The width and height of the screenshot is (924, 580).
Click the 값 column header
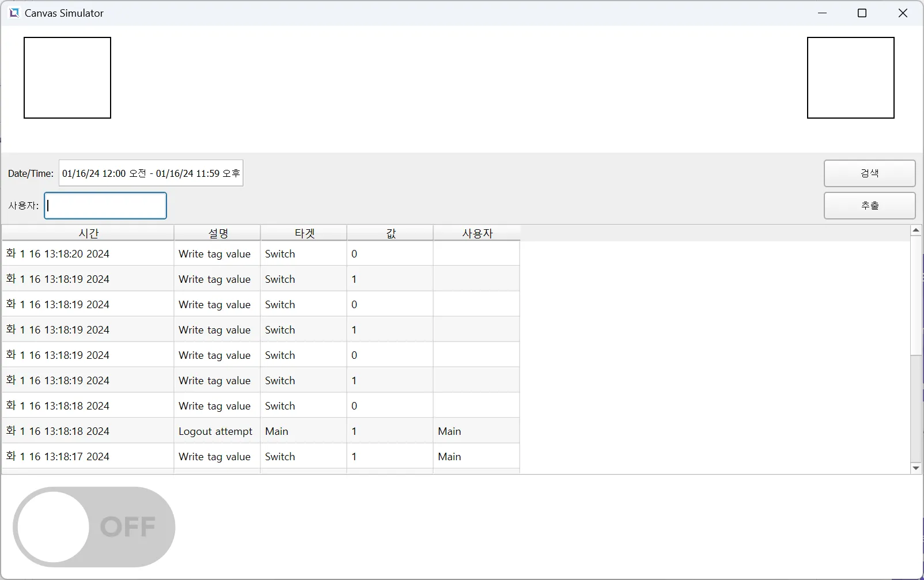point(390,233)
